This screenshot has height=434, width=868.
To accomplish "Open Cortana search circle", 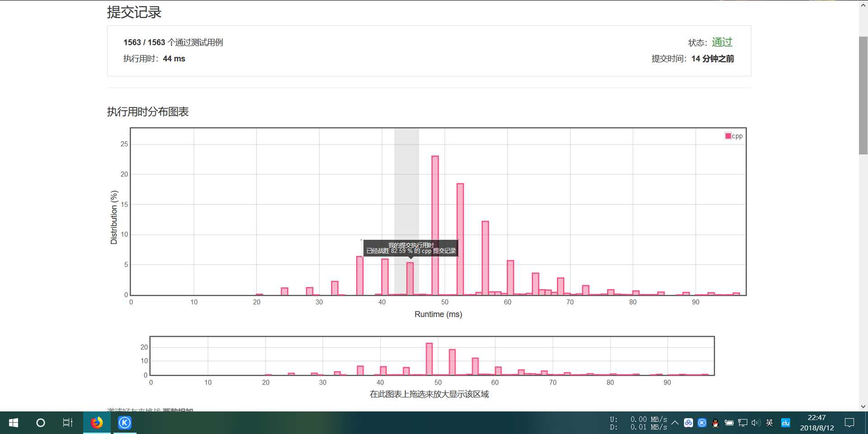I will pyautogui.click(x=41, y=423).
